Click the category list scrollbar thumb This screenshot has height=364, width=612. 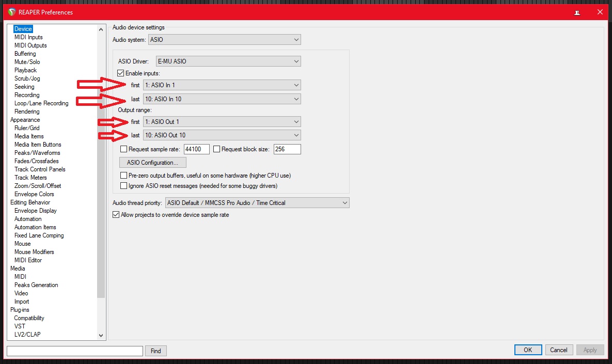point(101,166)
